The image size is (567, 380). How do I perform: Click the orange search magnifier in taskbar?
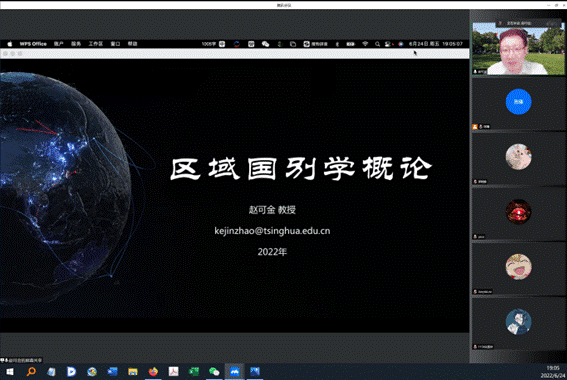pos(31,371)
